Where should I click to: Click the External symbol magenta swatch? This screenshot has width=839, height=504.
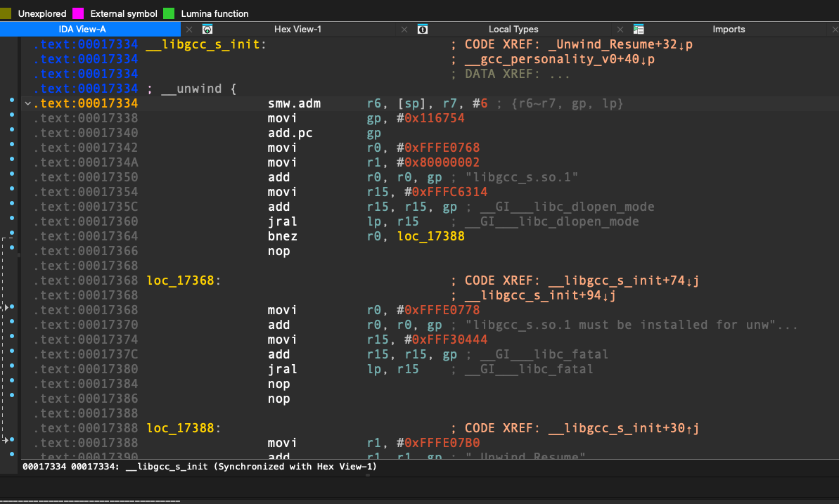tap(76, 13)
